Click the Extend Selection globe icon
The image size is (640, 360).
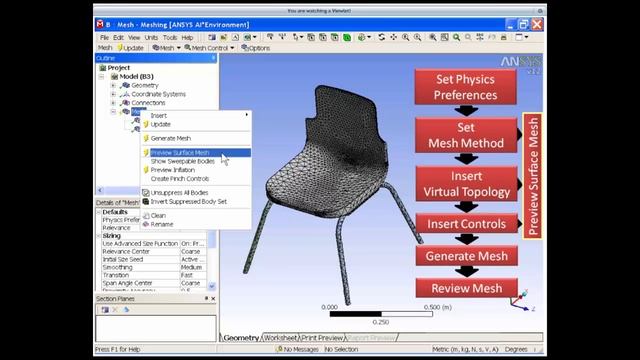pos(361,38)
